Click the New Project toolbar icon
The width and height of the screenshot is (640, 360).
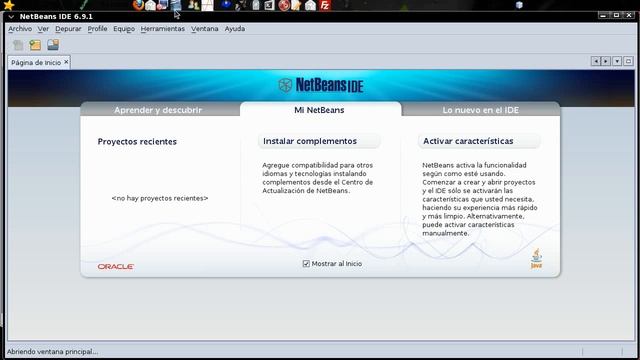(x=35, y=45)
